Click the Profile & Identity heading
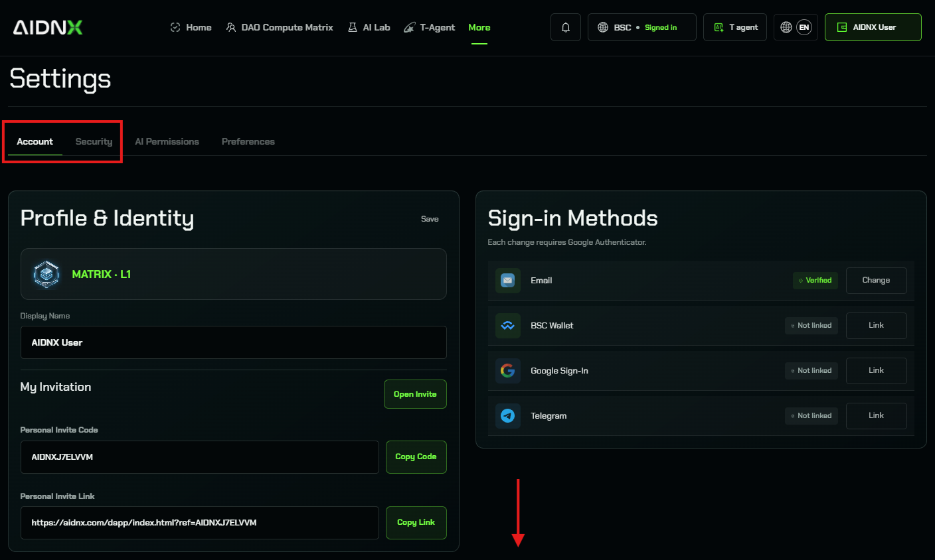The image size is (935, 560). pyautogui.click(x=108, y=218)
